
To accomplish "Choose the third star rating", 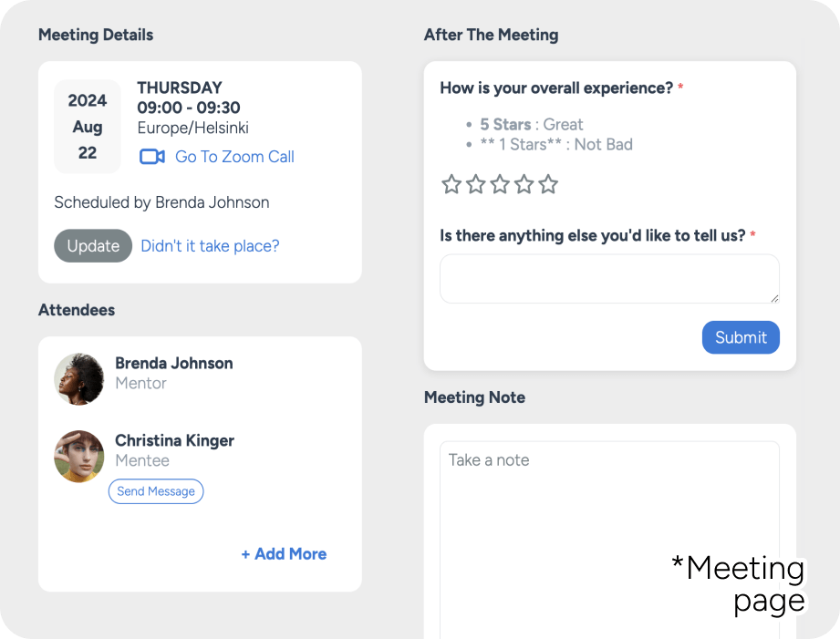I will tap(500, 184).
